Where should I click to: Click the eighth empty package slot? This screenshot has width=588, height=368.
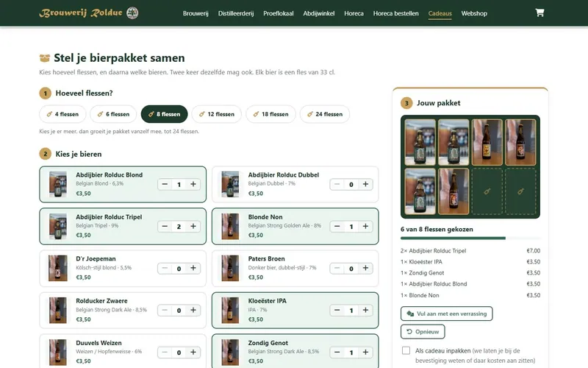coord(520,191)
